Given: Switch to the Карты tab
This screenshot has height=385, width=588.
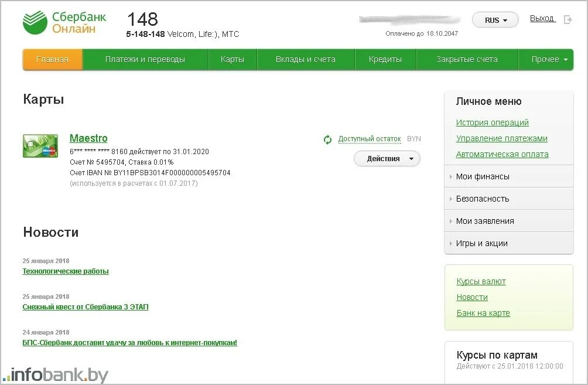Looking at the screenshot, I should pyautogui.click(x=233, y=59).
